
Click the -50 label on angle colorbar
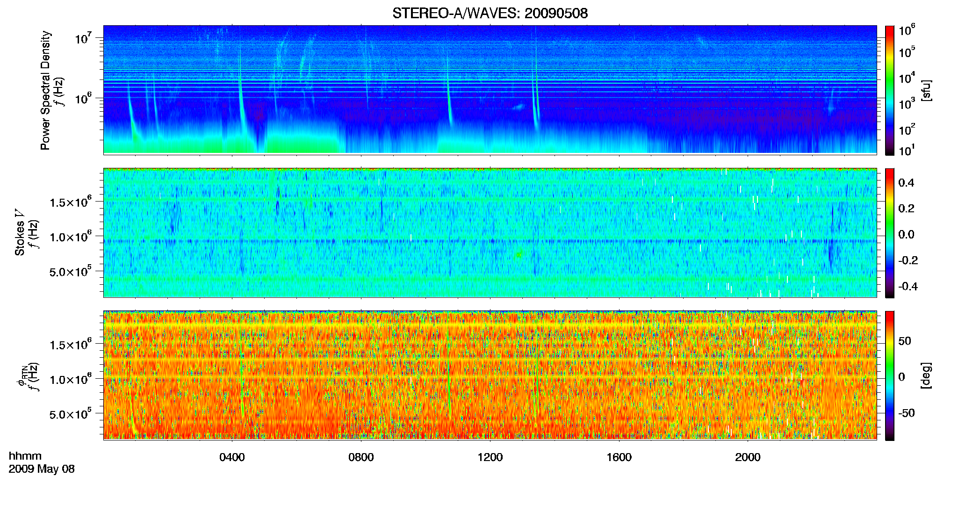(907, 413)
